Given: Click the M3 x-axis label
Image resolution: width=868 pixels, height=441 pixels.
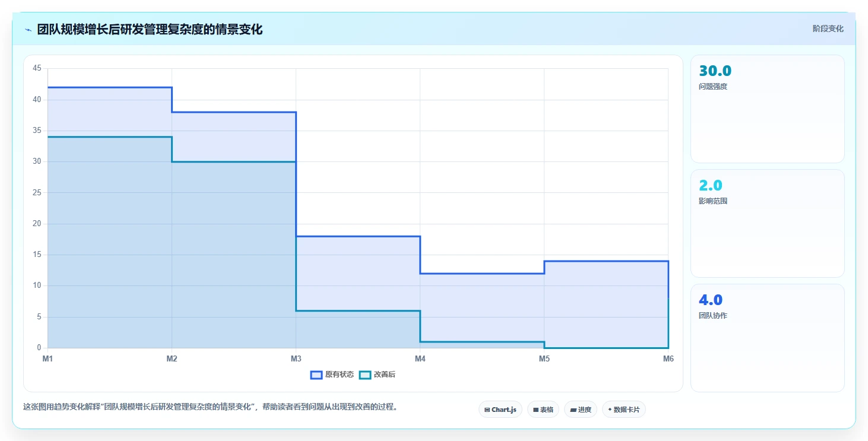Looking at the screenshot, I should (296, 358).
